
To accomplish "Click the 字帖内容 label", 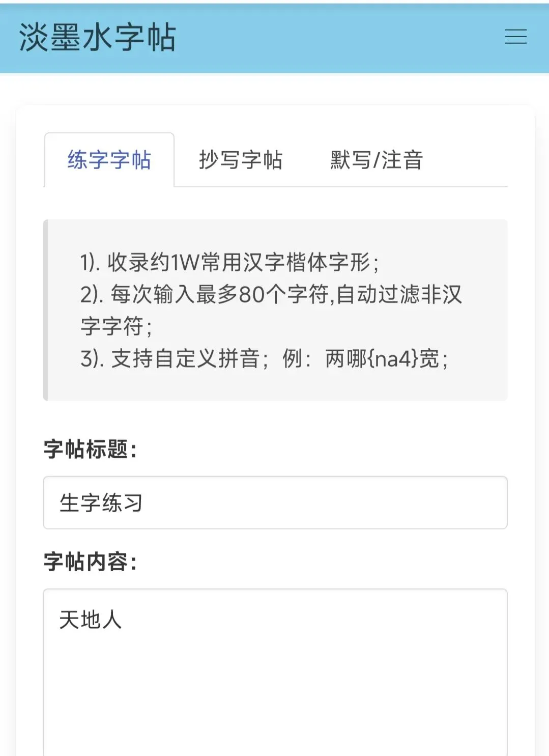I will pyautogui.click(x=90, y=562).
